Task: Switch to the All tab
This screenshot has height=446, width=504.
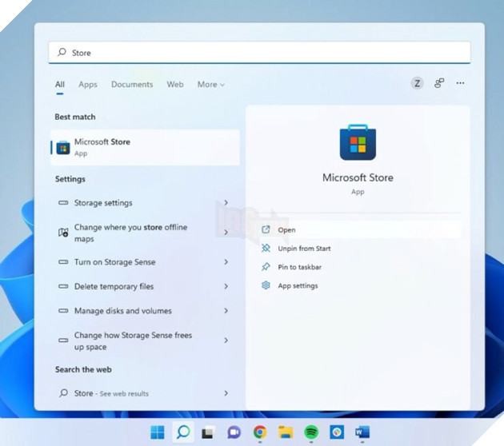Action: coord(60,85)
